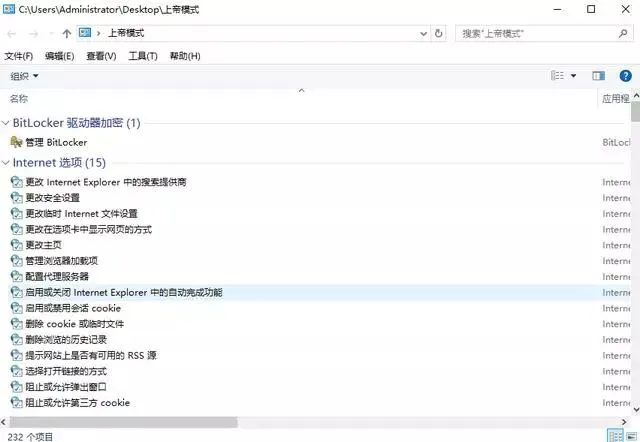Click icon of 删除浏览的历史记录 entry
The width and height of the screenshot is (640, 442).
[16, 340]
